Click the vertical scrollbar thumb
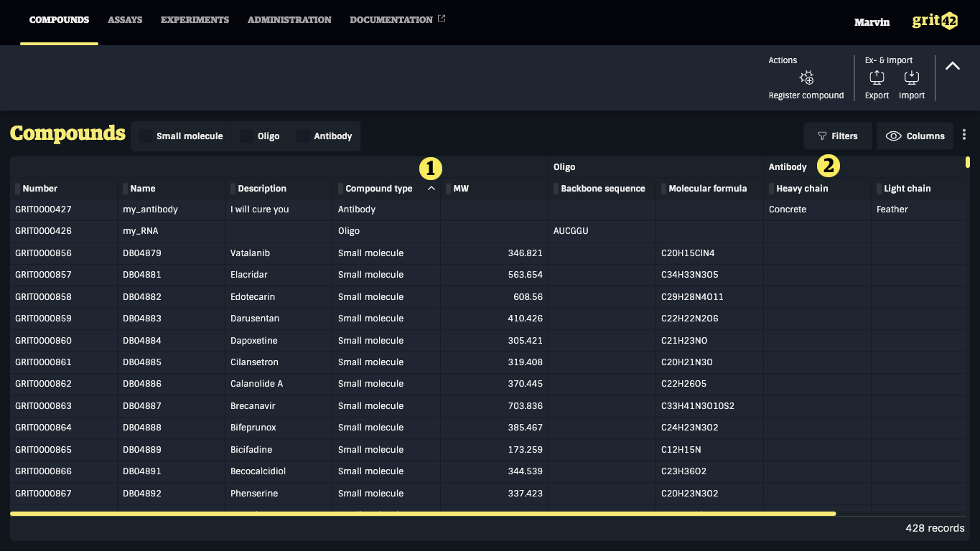 pos(968,162)
